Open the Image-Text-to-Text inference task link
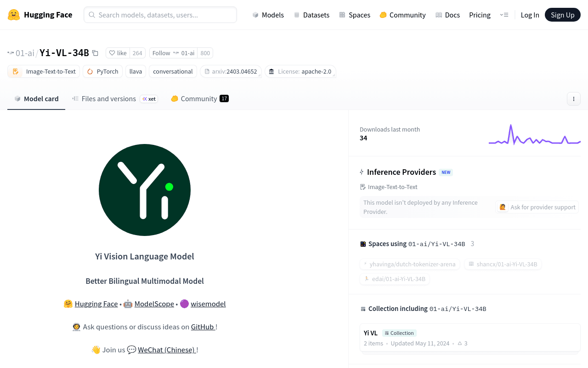This screenshot has width=588, height=368. click(389, 187)
